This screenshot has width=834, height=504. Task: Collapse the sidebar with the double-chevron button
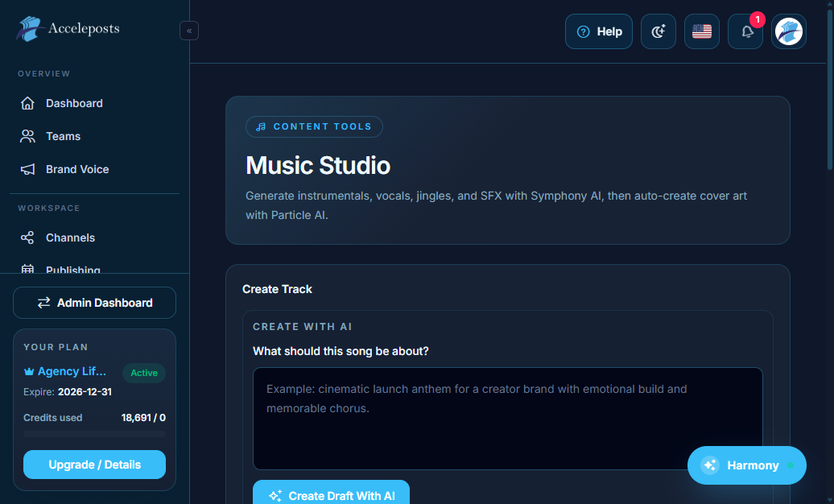189,31
